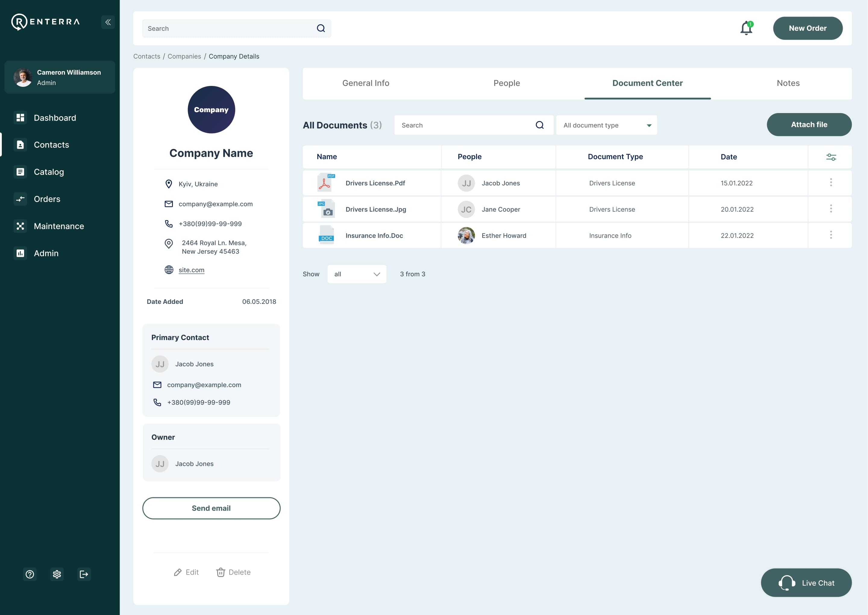Click the top Search input field
This screenshot has height=615, width=868.
coord(237,28)
